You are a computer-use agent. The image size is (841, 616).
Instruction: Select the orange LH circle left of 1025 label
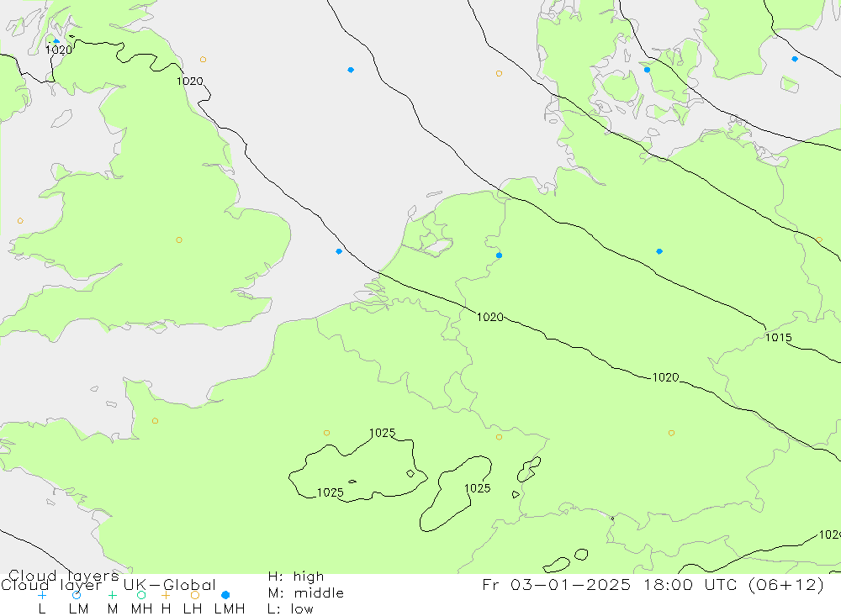click(326, 433)
